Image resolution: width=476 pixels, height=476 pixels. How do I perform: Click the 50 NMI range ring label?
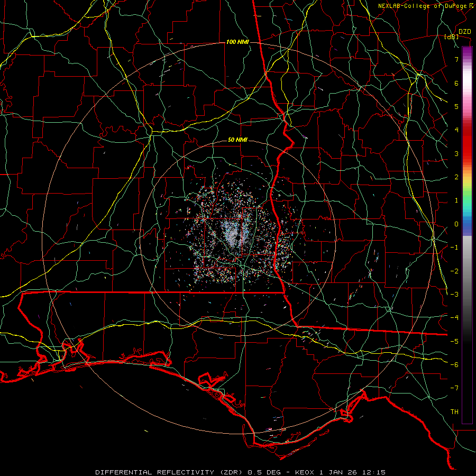click(237, 140)
